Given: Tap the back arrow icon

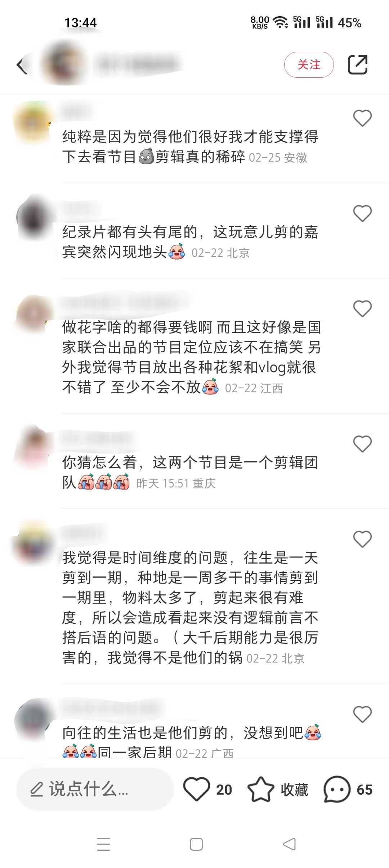Looking at the screenshot, I should click(x=22, y=65).
